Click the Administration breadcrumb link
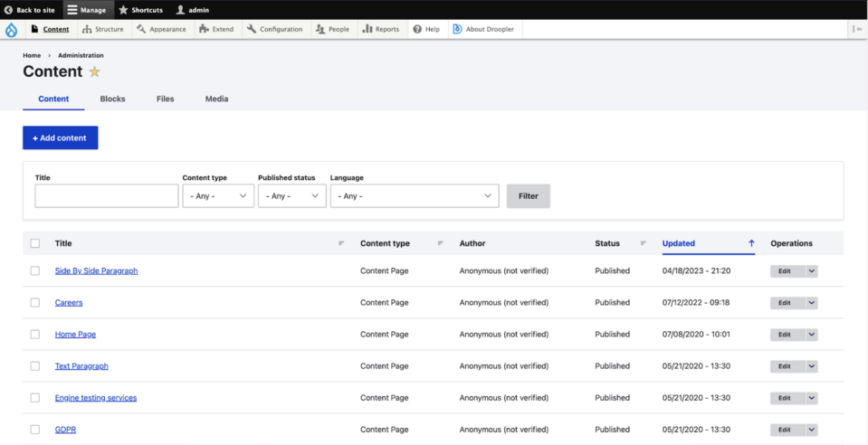This screenshot has height=445, width=868. click(81, 55)
